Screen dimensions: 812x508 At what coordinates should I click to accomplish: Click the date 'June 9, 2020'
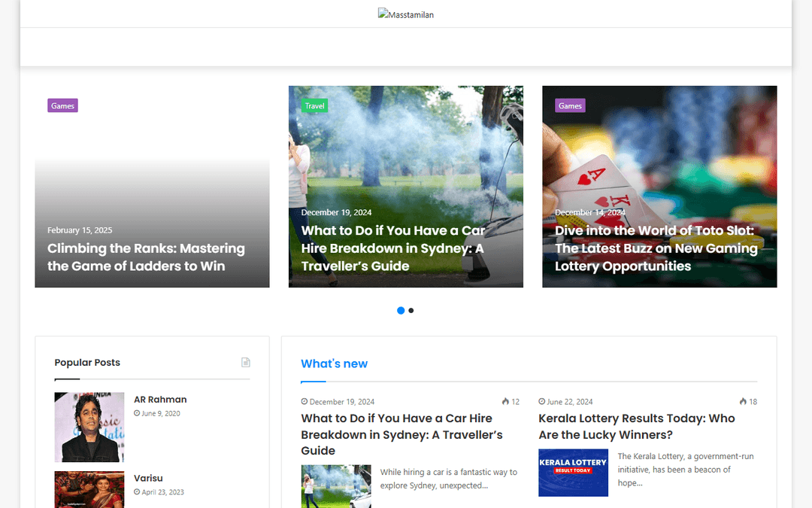click(x=161, y=413)
